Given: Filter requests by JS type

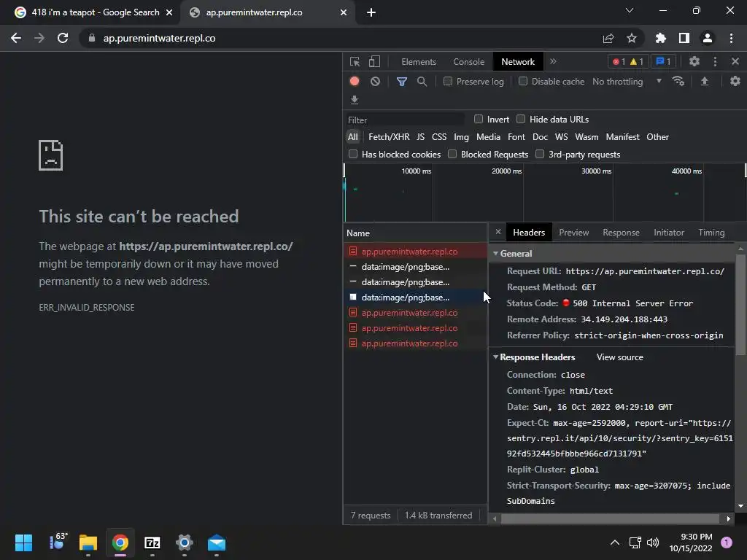Looking at the screenshot, I should pyautogui.click(x=420, y=136).
